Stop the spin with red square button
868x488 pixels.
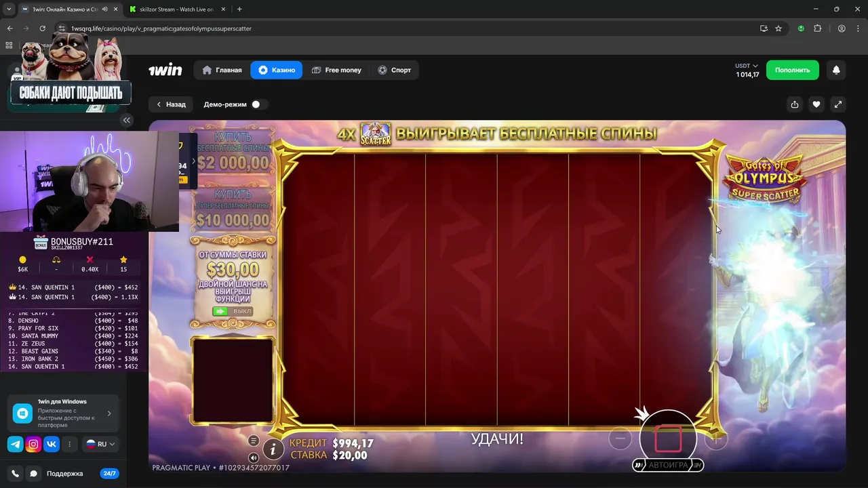pyautogui.click(x=668, y=439)
